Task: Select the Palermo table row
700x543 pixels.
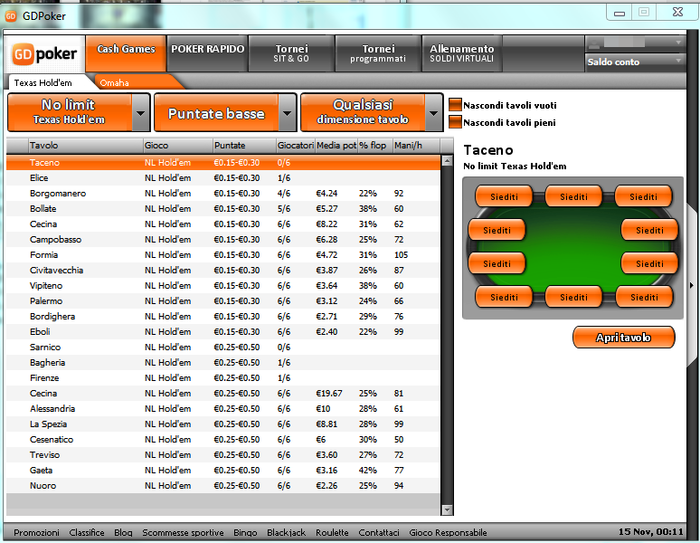Action: click(x=223, y=301)
